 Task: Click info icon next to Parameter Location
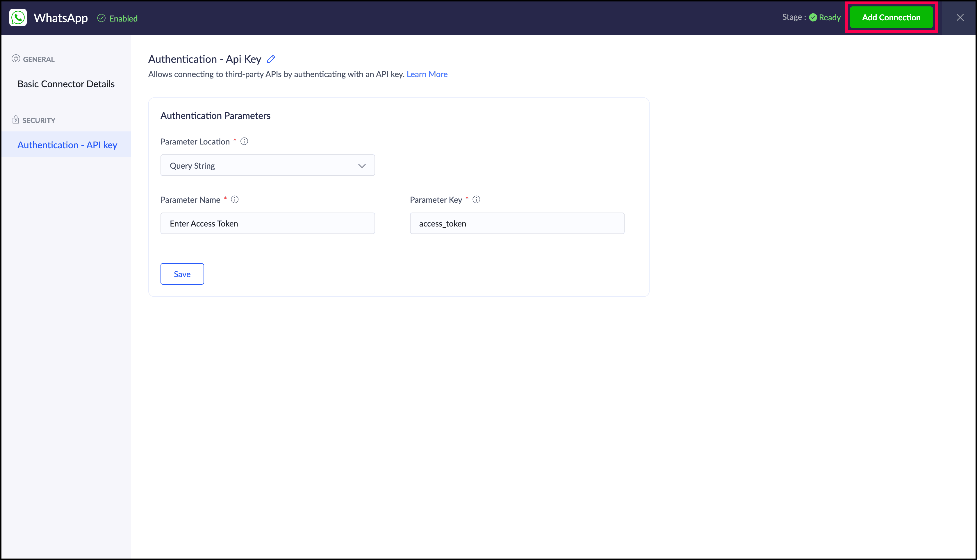(x=244, y=142)
